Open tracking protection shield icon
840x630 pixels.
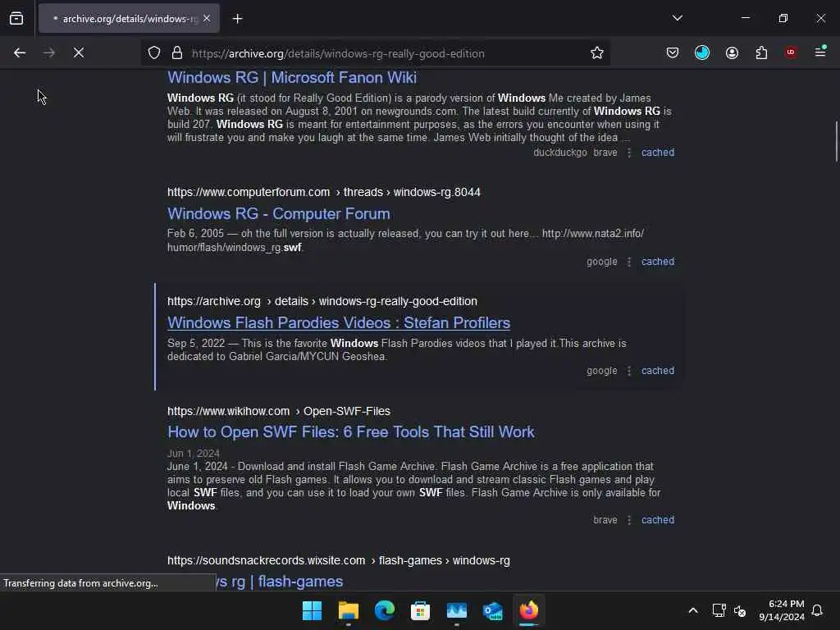point(154,52)
